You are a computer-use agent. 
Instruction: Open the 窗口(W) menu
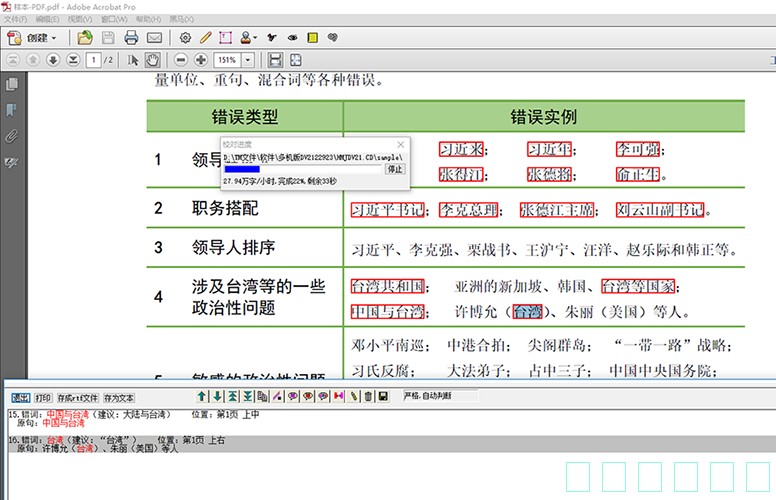coord(114,19)
